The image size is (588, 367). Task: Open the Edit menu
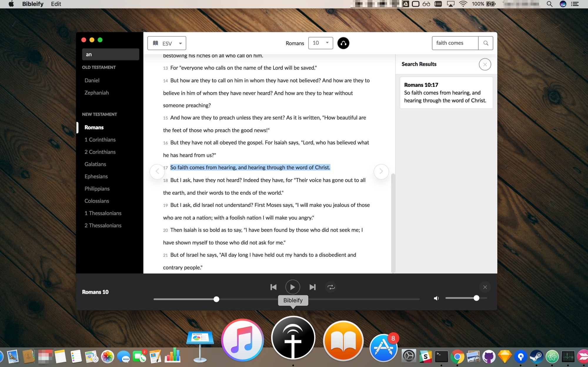point(56,4)
